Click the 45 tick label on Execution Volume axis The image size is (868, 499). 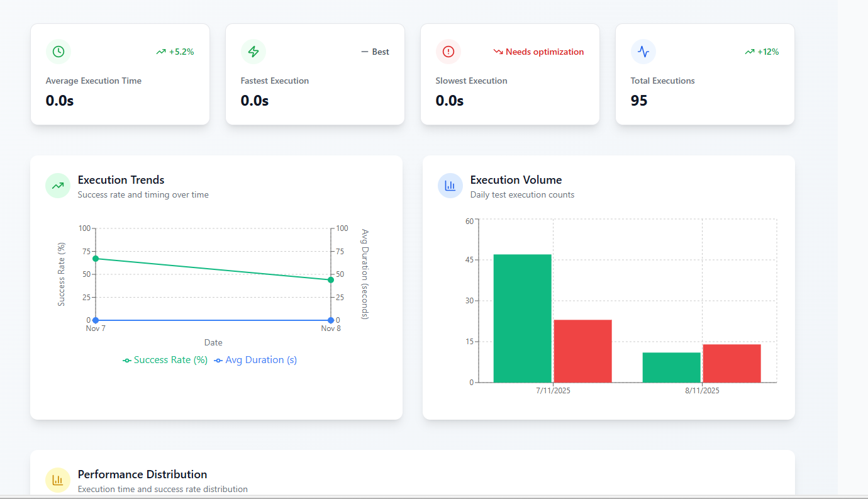click(x=469, y=260)
